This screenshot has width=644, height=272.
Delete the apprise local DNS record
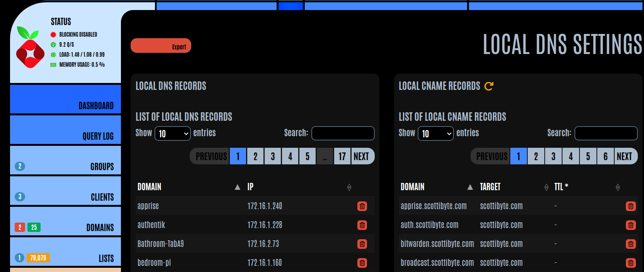pyautogui.click(x=362, y=206)
